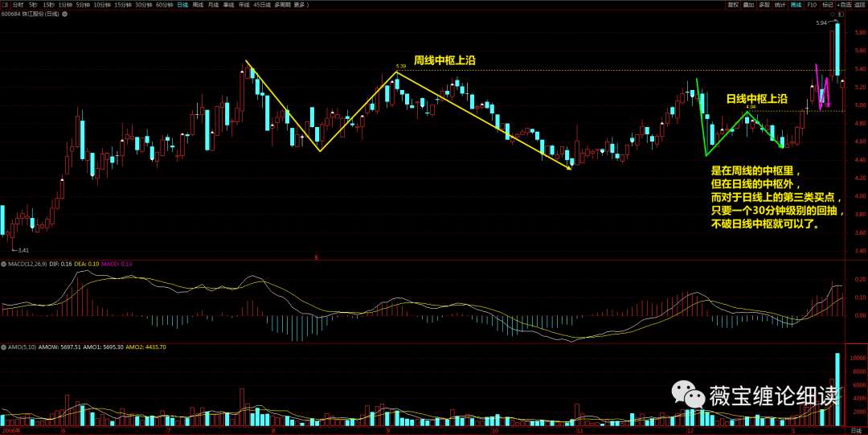The height and width of the screenshot is (435, 868).
Task: Select the 15分钟 period
Action: (x=123, y=5)
